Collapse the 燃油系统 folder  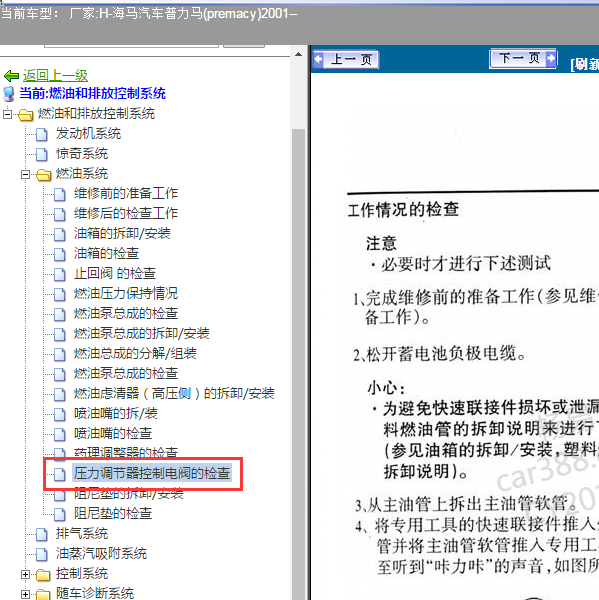point(26,174)
